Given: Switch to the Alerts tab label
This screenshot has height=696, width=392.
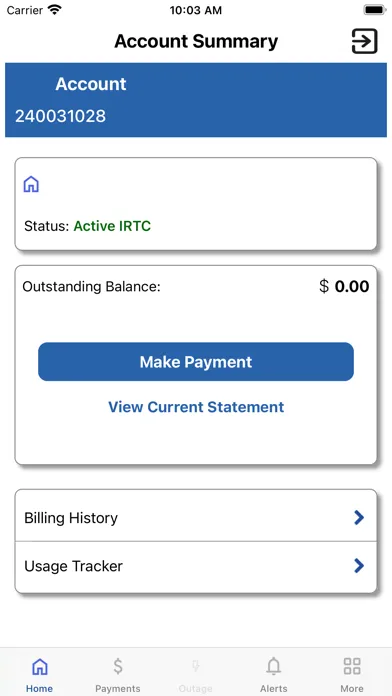Looking at the screenshot, I should click(274, 688).
